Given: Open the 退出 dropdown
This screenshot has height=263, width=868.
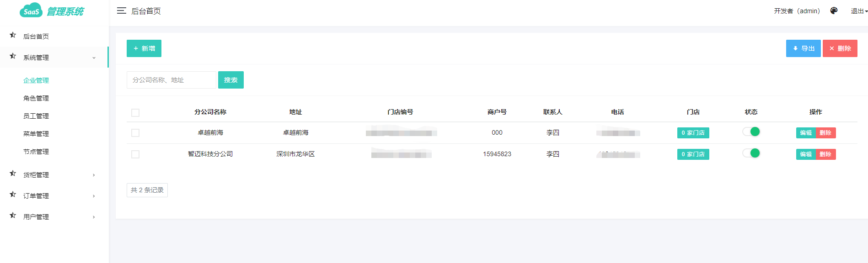Looking at the screenshot, I should coord(858,11).
